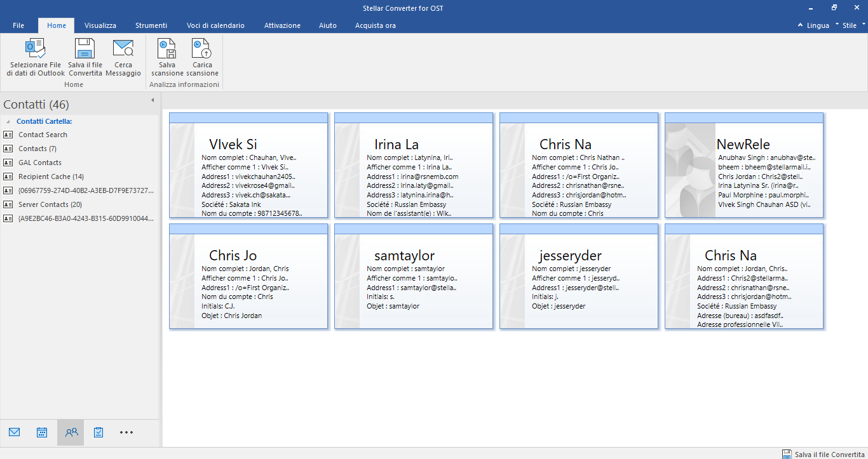Click 'Adresse (bureau) : asdfasdf' text
Viewport: 868px width, 459px height.
[x=740, y=316]
